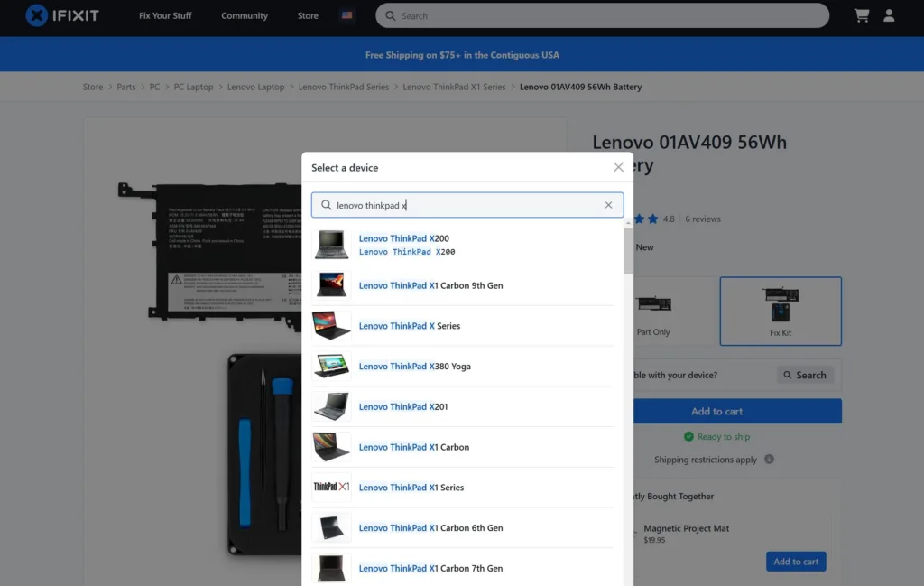Go to Store breadcrumb
The image size is (924, 586).
click(93, 87)
